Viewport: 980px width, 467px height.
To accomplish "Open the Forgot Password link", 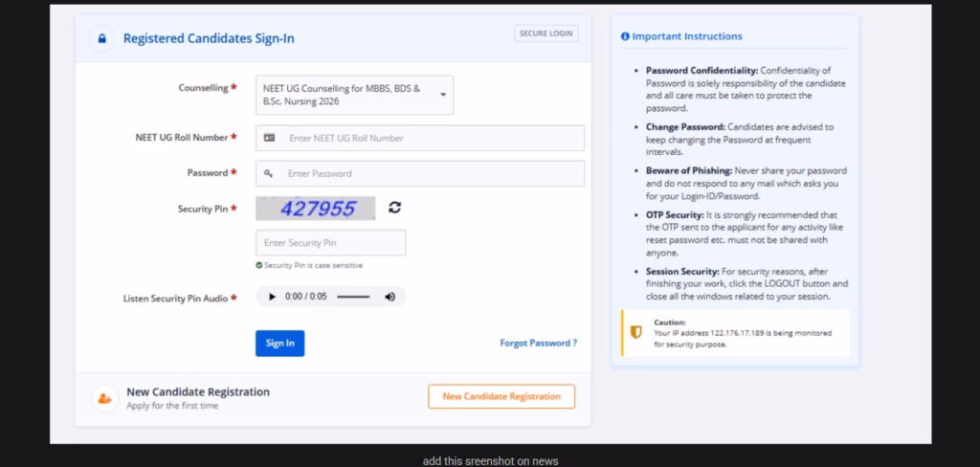I will click(x=538, y=344).
